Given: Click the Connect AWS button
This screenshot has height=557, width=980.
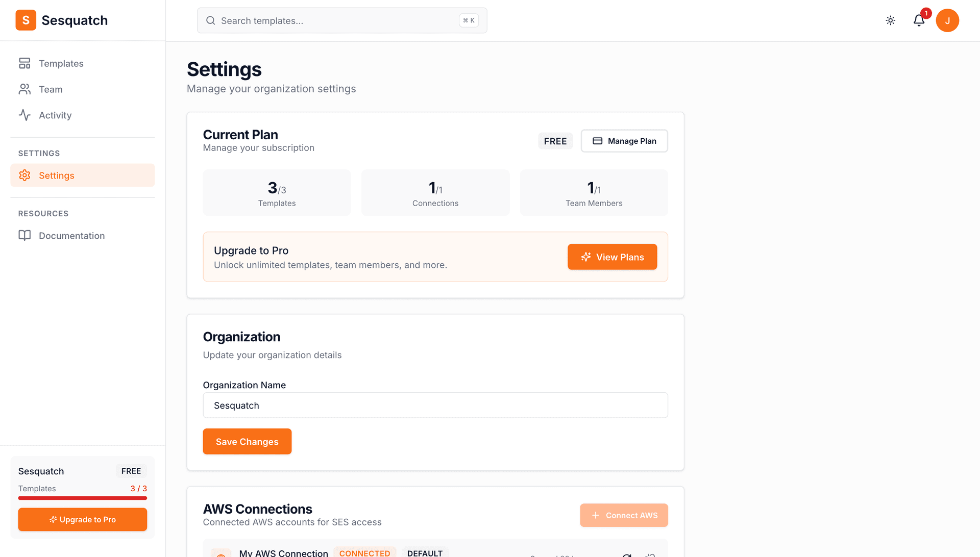Looking at the screenshot, I should point(624,515).
